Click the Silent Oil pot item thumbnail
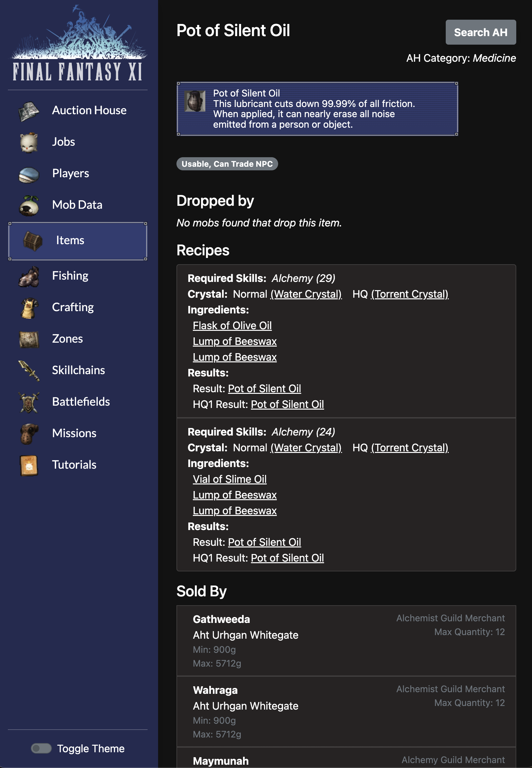Screen dimensions: 532x768 195,101
